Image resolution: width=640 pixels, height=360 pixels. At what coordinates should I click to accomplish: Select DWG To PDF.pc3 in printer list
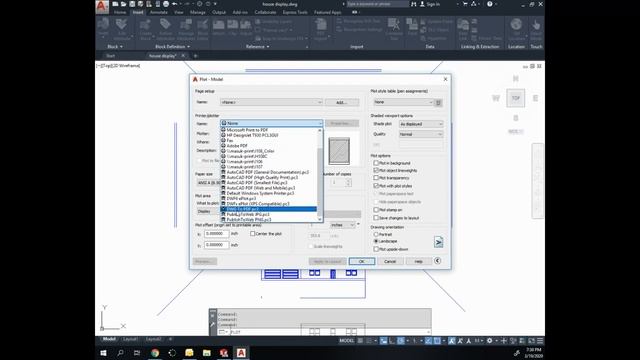268,209
